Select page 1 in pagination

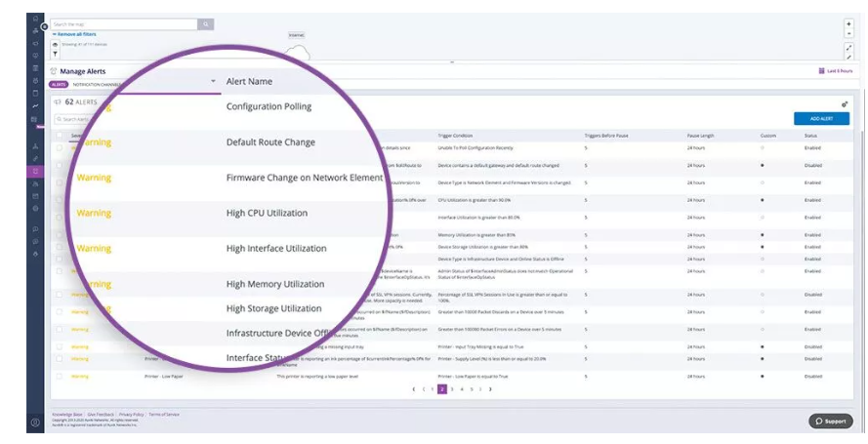(433, 389)
